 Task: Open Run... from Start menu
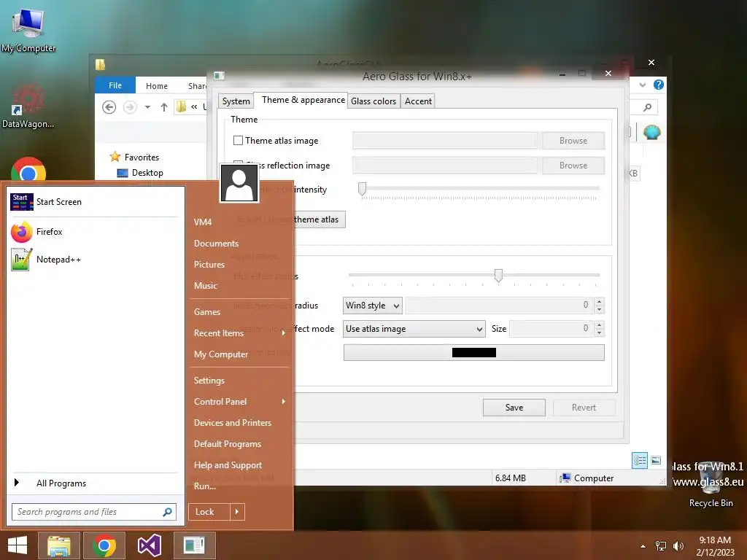click(x=205, y=486)
